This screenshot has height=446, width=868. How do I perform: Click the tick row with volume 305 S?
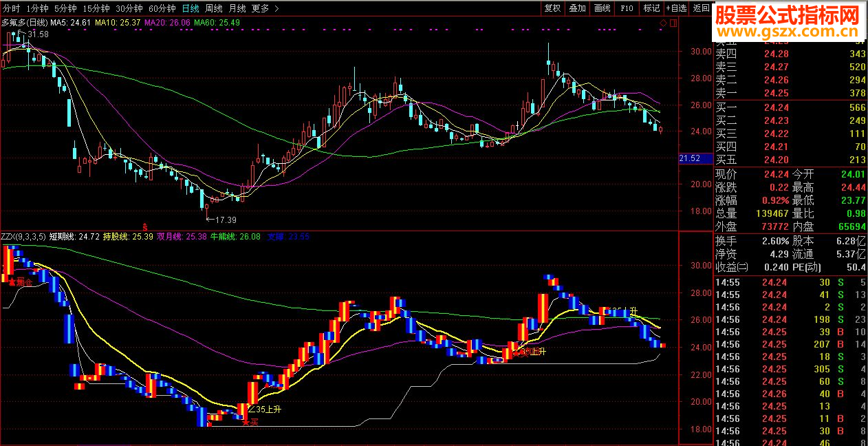[791, 369]
